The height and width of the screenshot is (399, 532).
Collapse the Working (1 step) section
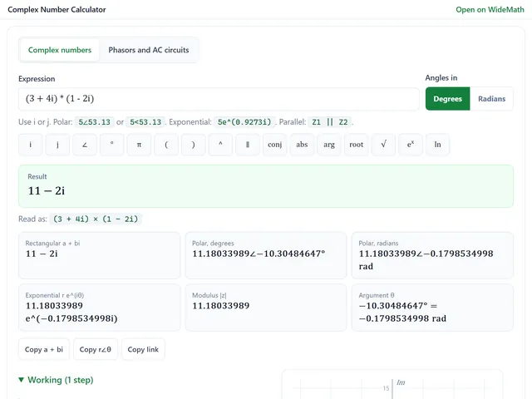click(56, 380)
